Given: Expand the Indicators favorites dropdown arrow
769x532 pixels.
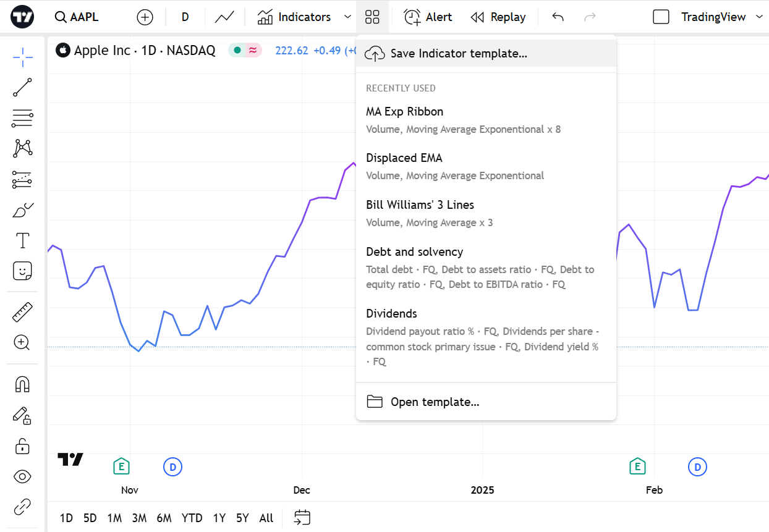Looking at the screenshot, I should click(x=347, y=17).
